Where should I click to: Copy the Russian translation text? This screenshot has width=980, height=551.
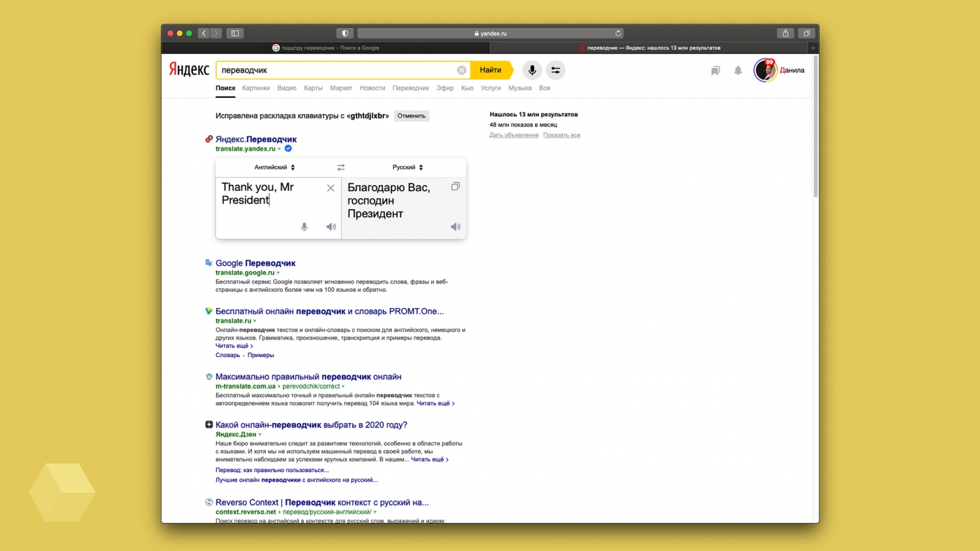455,187
